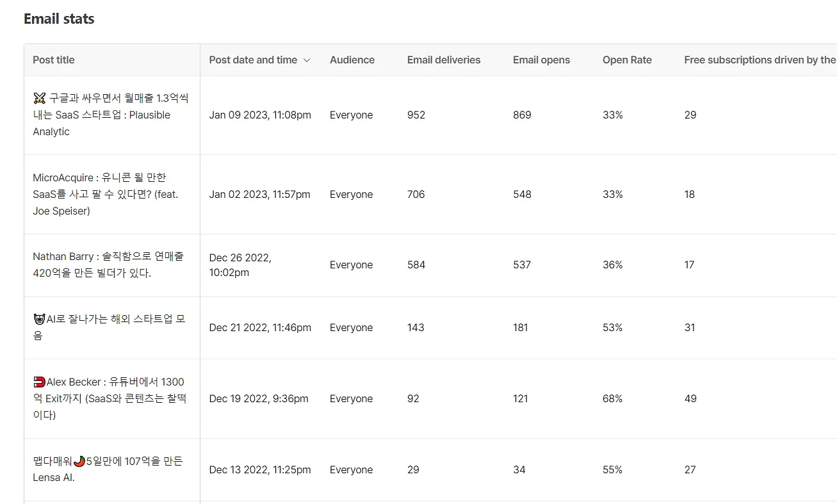The width and height of the screenshot is (837, 504).
Task: Click the Email opens column header
Action: tap(541, 60)
